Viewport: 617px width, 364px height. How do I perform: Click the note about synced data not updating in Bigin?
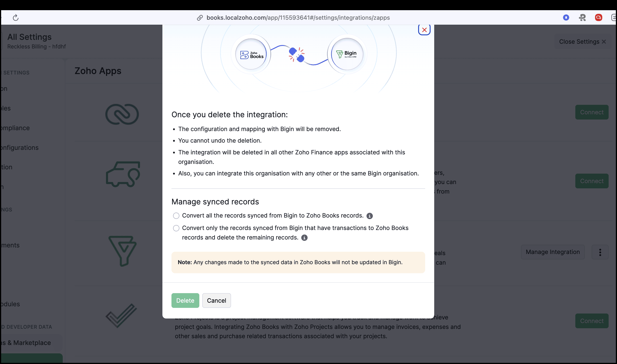298,262
